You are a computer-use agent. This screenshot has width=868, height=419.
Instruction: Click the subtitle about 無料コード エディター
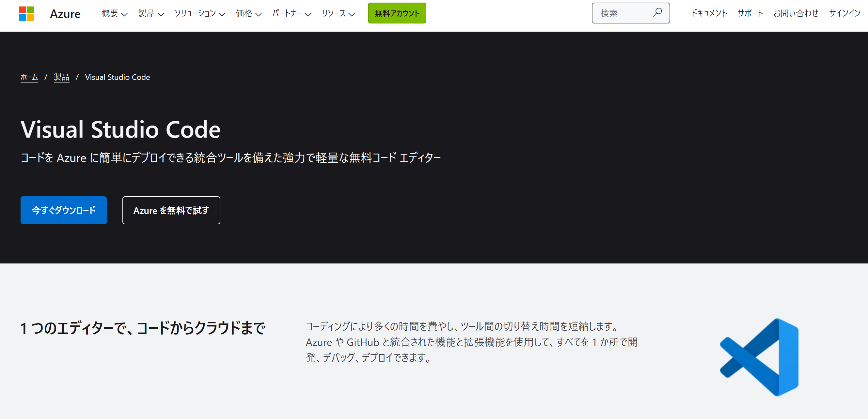click(x=230, y=157)
